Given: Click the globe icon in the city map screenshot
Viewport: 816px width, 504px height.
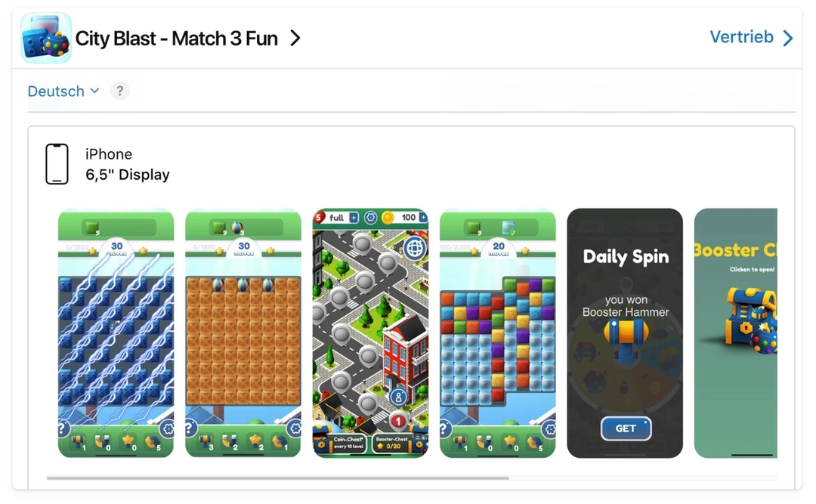Looking at the screenshot, I should point(415,248).
